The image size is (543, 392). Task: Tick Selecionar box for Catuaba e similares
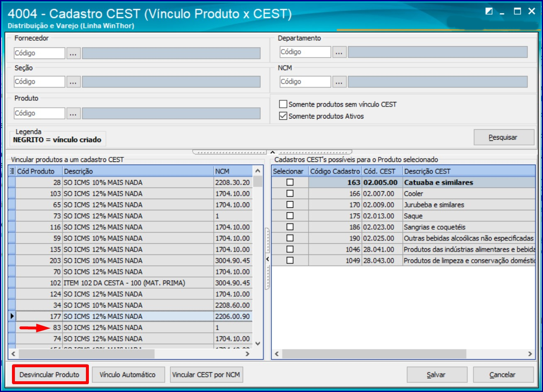tap(290, 182)
